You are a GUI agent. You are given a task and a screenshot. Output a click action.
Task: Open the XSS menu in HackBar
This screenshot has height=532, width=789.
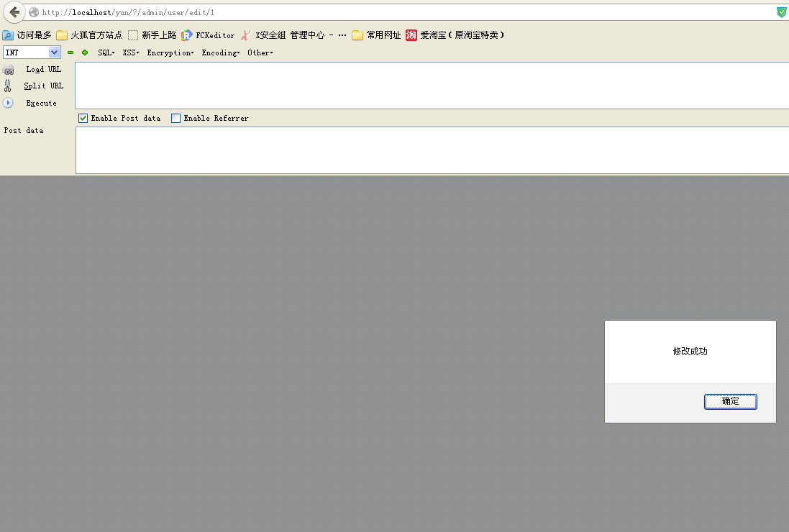coord(131,52)
